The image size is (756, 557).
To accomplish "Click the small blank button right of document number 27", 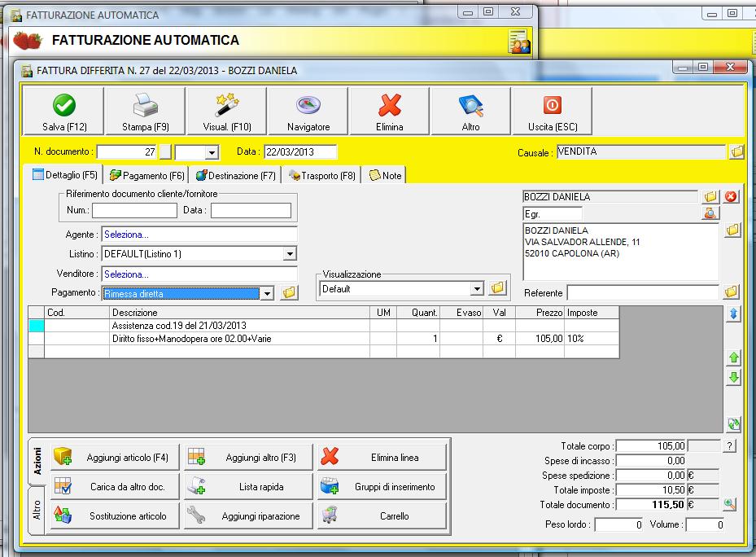I will pos(165,152).
